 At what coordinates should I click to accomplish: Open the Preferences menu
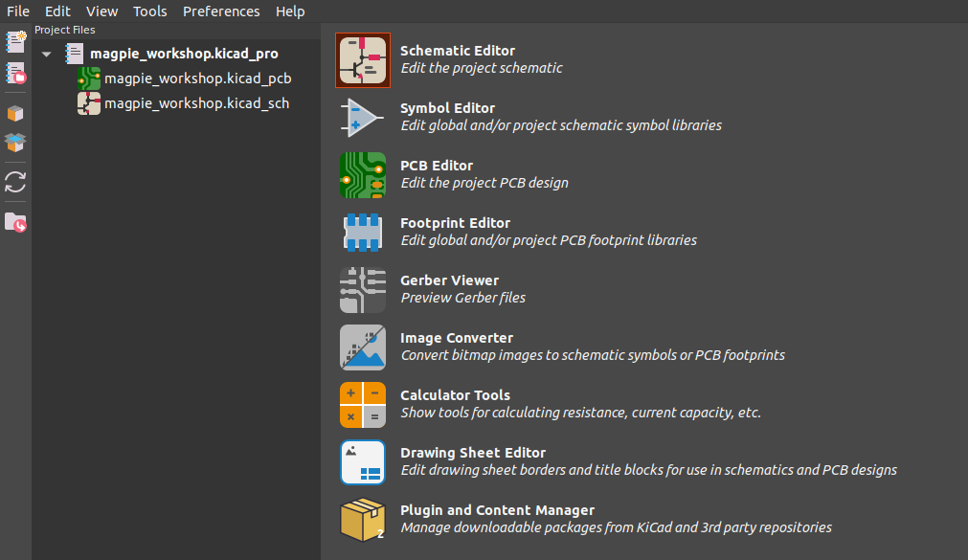(221, 11)
